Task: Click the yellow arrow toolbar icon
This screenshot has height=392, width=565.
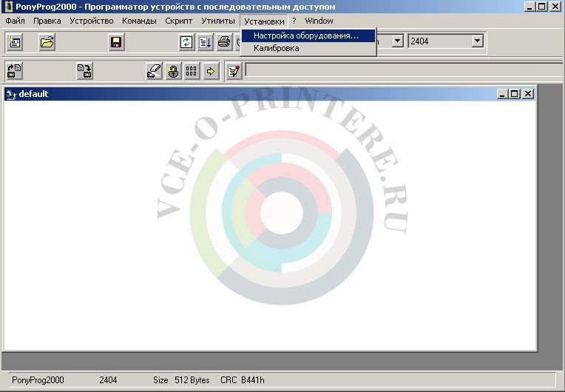Action: coord(211,72)
